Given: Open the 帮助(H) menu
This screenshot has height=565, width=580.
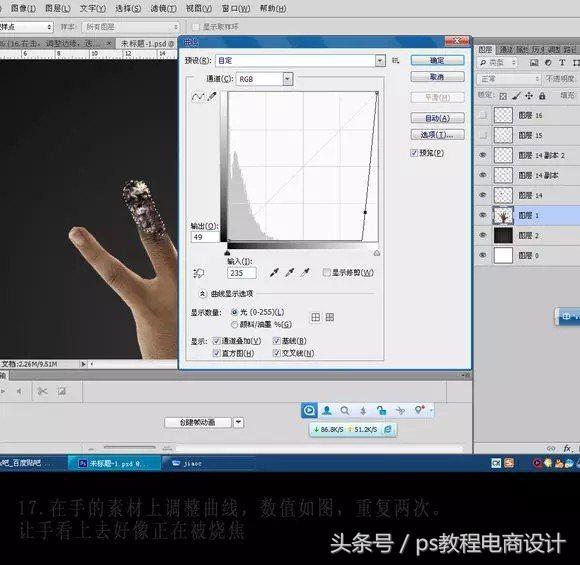Looking at the screenshot, I should (x=273, y=8).
